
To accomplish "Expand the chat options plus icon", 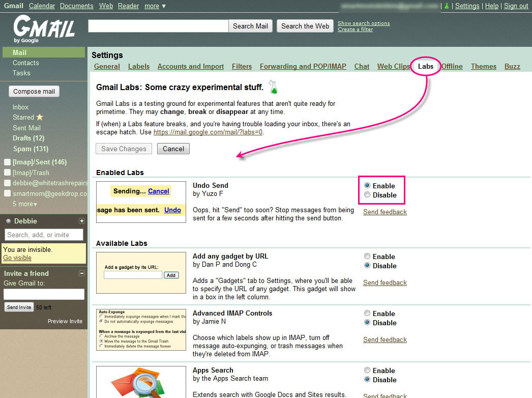I will (x=82, y=221).
